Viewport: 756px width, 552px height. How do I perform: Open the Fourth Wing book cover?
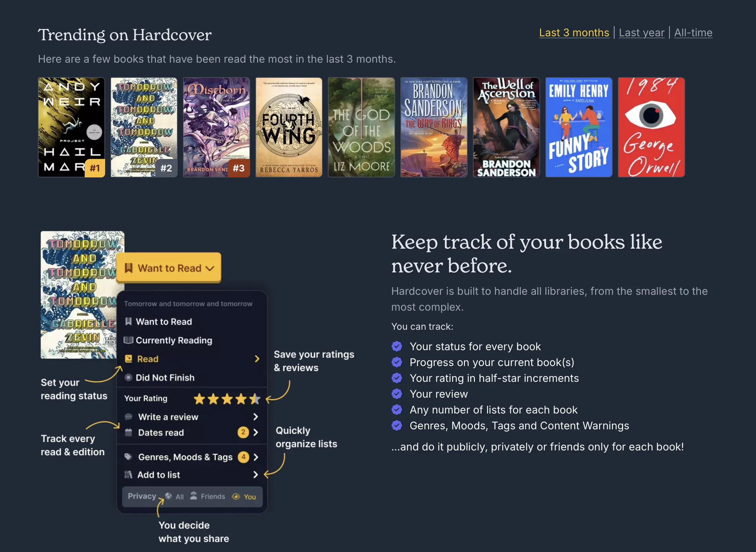[x=289, y=127]
